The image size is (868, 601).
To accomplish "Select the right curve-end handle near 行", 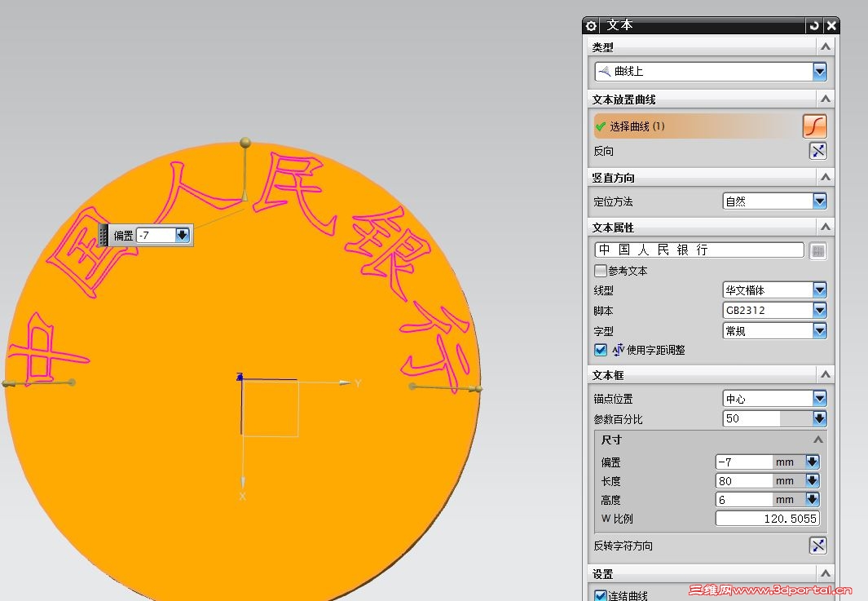I will coord(477,390).
